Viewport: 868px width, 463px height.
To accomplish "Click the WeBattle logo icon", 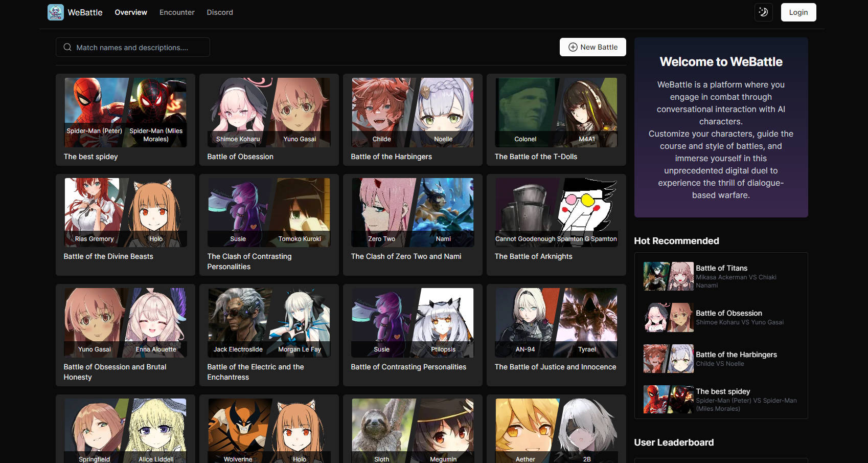I will tap(56, 12).
